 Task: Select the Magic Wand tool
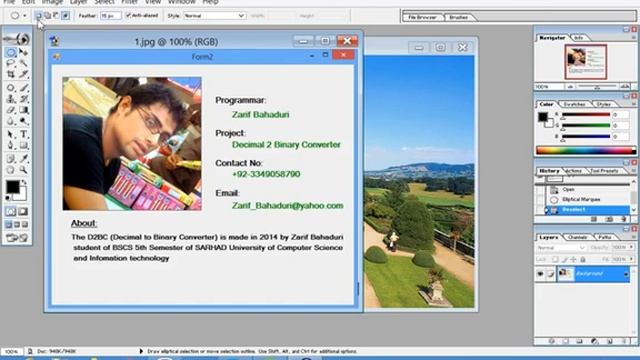[23, 63]
